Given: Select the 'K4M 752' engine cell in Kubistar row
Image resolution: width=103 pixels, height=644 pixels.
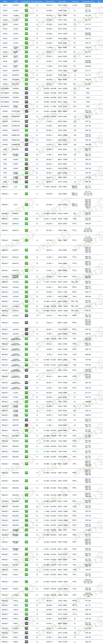Looking at the screenshot, I should click(x=88, y=130).
